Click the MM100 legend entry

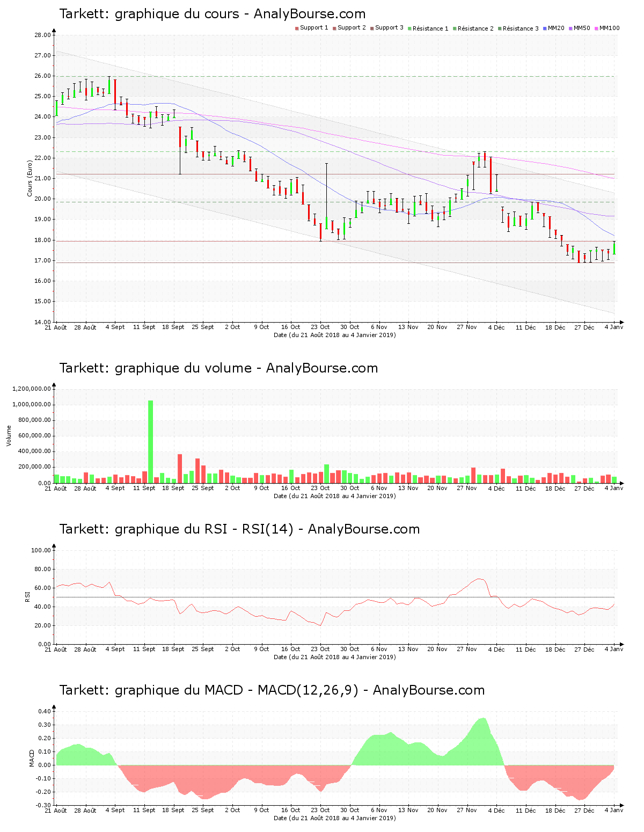tap(607, 28)
